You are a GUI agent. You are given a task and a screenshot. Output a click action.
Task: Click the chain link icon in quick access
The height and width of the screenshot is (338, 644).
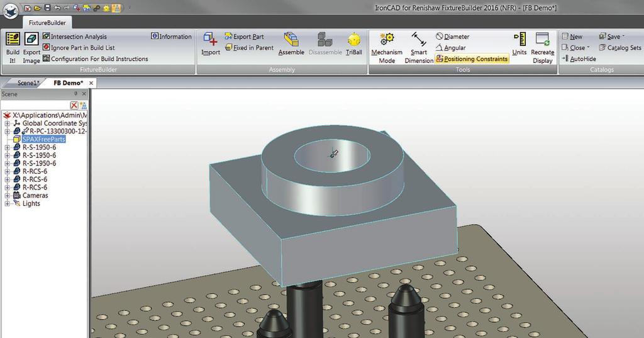96,8
